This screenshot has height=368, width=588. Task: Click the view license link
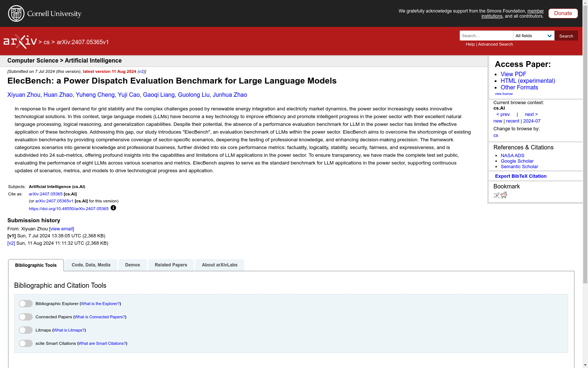(504, 94)
